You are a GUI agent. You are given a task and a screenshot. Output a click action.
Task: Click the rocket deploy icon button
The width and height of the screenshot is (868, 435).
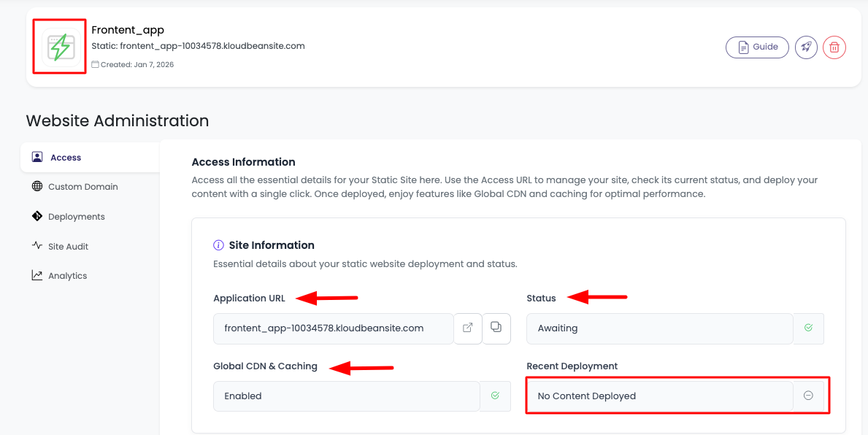806,47
